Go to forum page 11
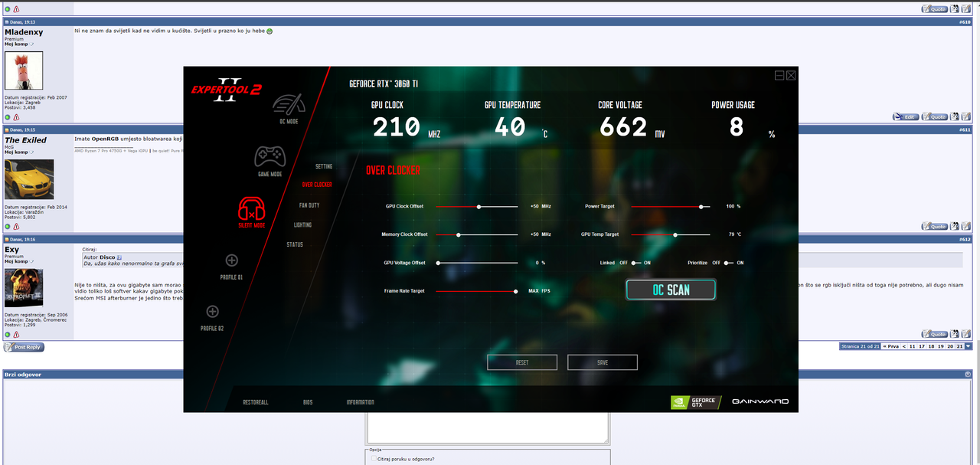The width and height of the screenshot is (980, 465). pyautogui.click(x=912, y=346)
